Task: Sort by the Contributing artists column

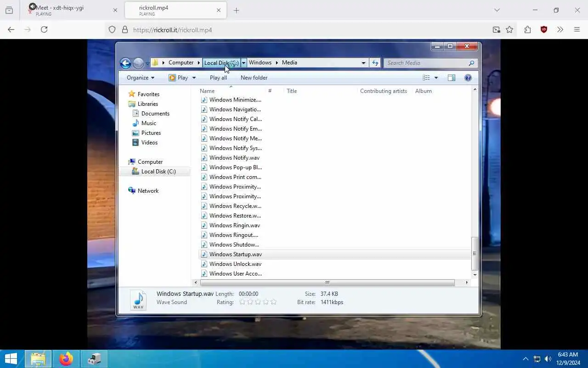Action: (384, 91)
